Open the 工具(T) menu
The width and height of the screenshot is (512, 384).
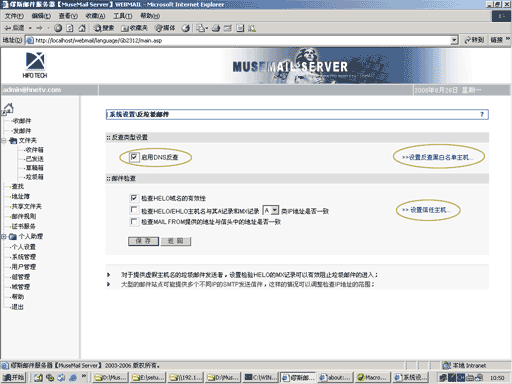click(x=122, y=16)
